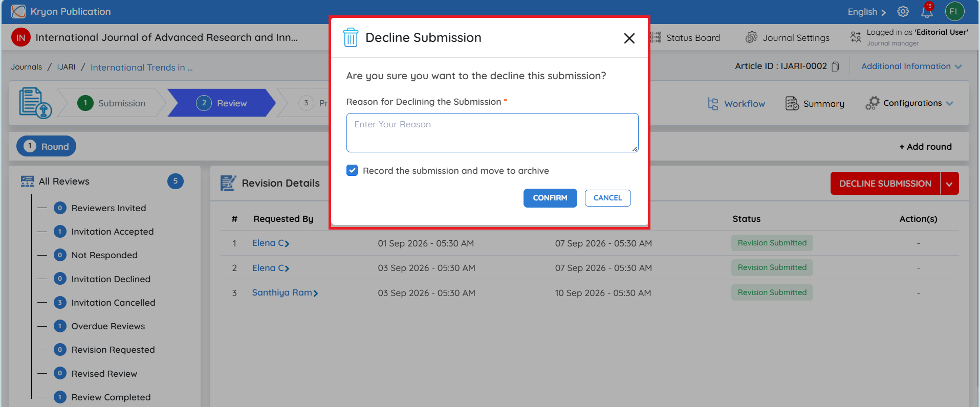Click the All Reviews icon
The height and width of the screenshot is (407, 980).
tap(27, 182)
